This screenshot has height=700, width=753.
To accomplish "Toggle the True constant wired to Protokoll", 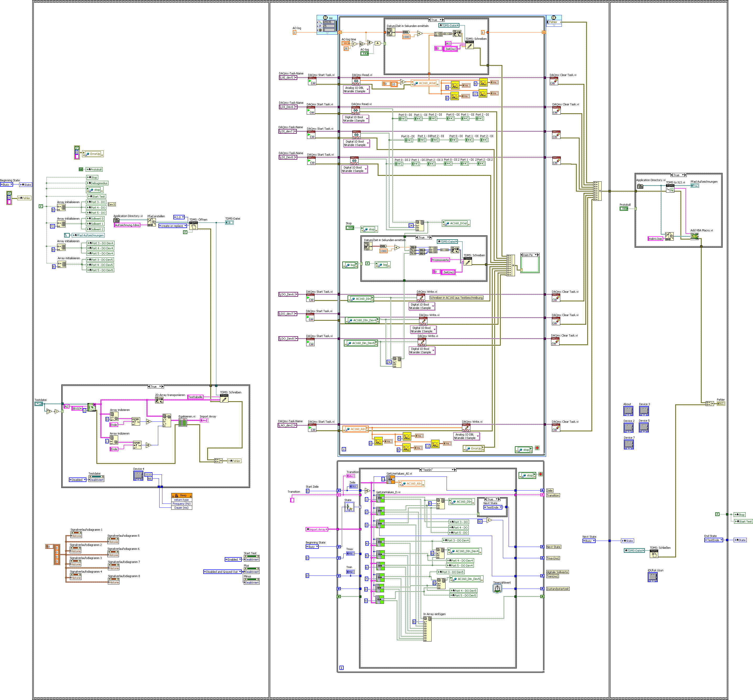I will pyautogui.click(x=81, y=169).
